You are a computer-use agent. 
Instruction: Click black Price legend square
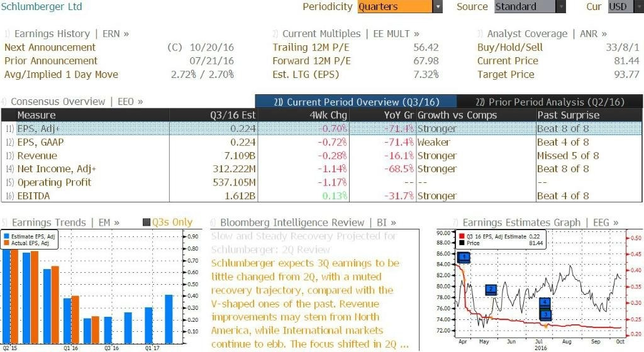462,243
